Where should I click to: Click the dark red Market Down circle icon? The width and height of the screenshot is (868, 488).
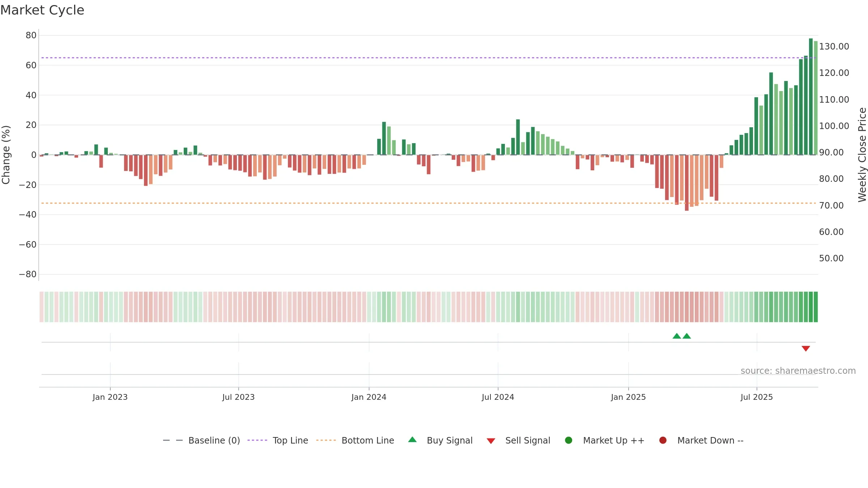(663, 440)
